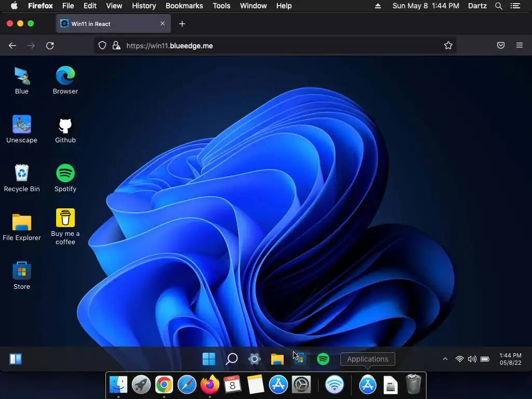
Task: Focus the URL bar showing win11.blueedge.me
Action: pos(275,46)
